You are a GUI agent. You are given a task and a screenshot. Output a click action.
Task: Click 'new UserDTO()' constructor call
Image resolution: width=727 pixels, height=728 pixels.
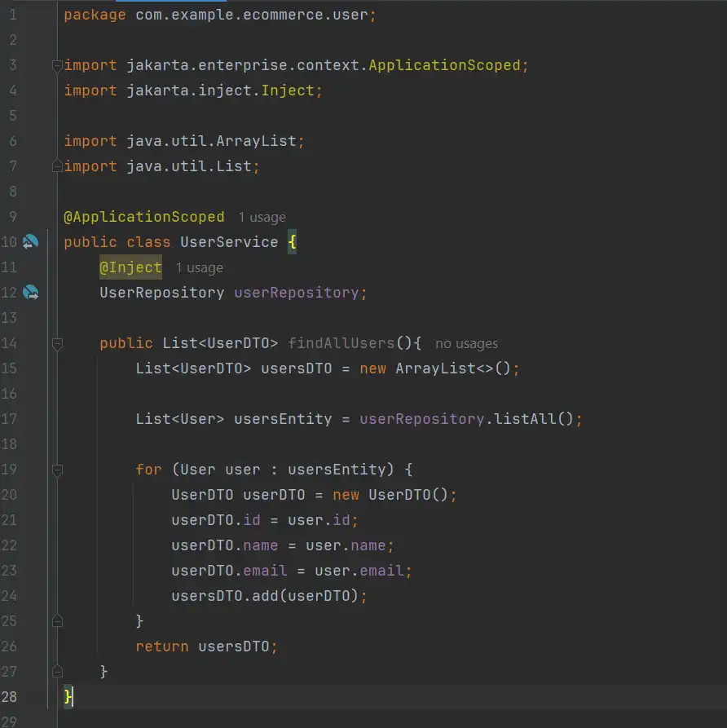(390, 495)
